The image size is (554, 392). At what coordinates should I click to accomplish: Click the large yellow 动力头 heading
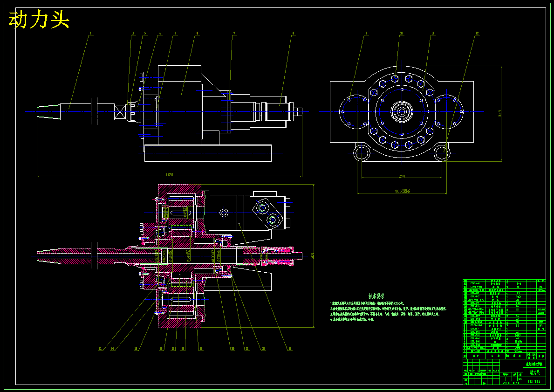[39, 20]
